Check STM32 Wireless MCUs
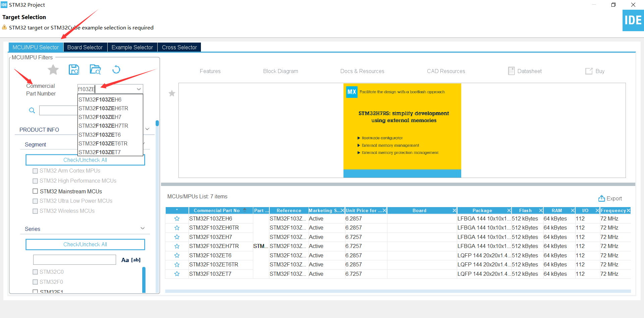Image resolution: width=644 pixels, height=318 pixels. pyautogui.click(x=35, y=211)
